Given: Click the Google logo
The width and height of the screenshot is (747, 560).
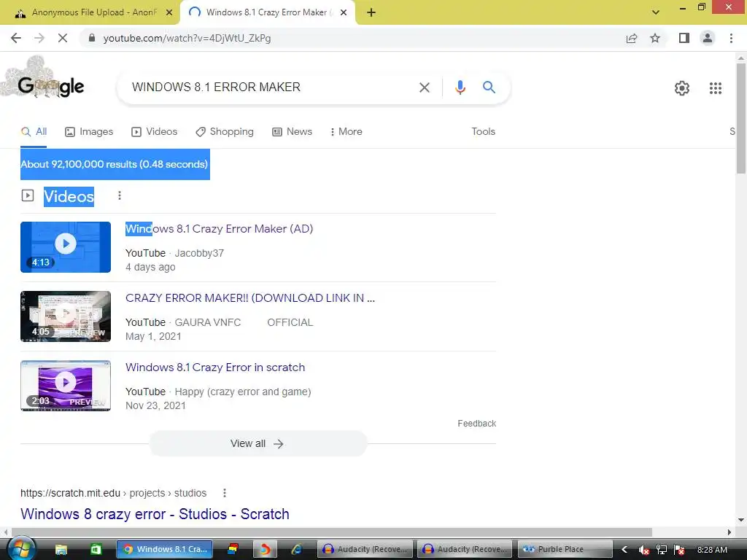Looking at the screenshot, I should [51, 87].
